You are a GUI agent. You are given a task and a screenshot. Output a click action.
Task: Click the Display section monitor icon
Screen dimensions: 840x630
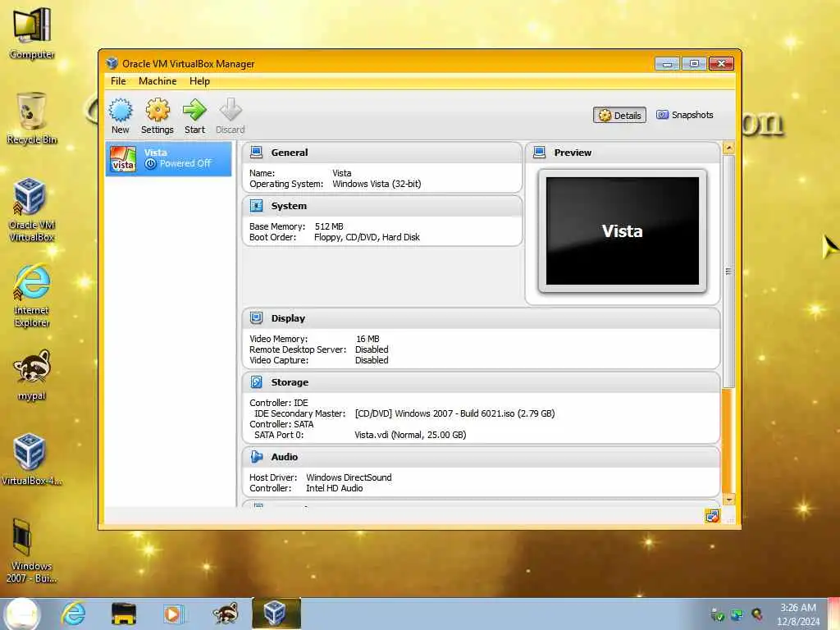(x=257, y=318)
